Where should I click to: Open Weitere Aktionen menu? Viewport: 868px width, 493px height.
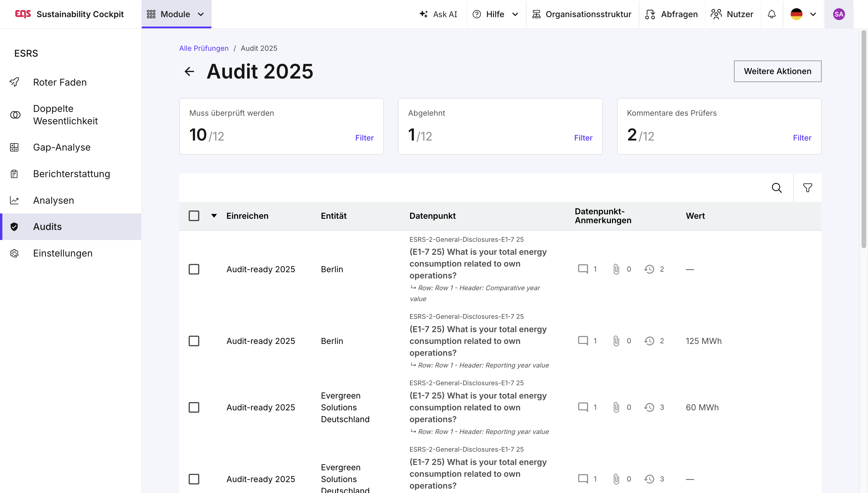[x=777, y=71]
